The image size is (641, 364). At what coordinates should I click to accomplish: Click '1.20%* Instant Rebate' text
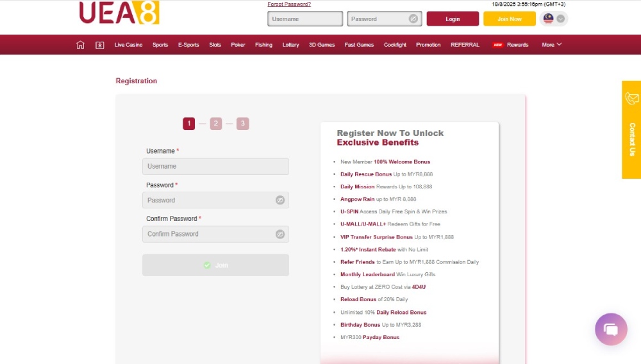tap(368, 250)
